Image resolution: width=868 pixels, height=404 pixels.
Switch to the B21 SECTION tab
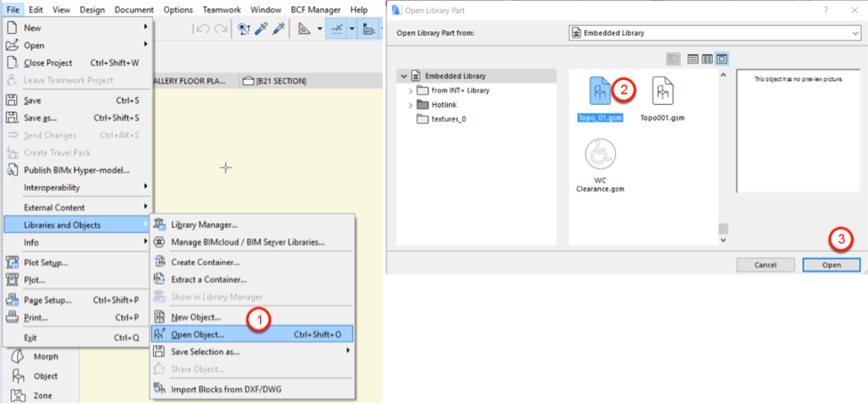[274, 81]
